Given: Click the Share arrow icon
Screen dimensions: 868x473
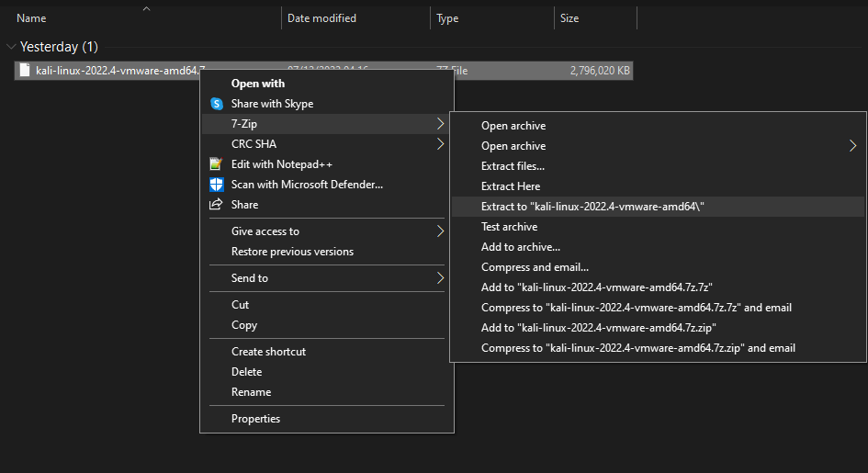Looking at the screenshot, I should click(216, 205).
